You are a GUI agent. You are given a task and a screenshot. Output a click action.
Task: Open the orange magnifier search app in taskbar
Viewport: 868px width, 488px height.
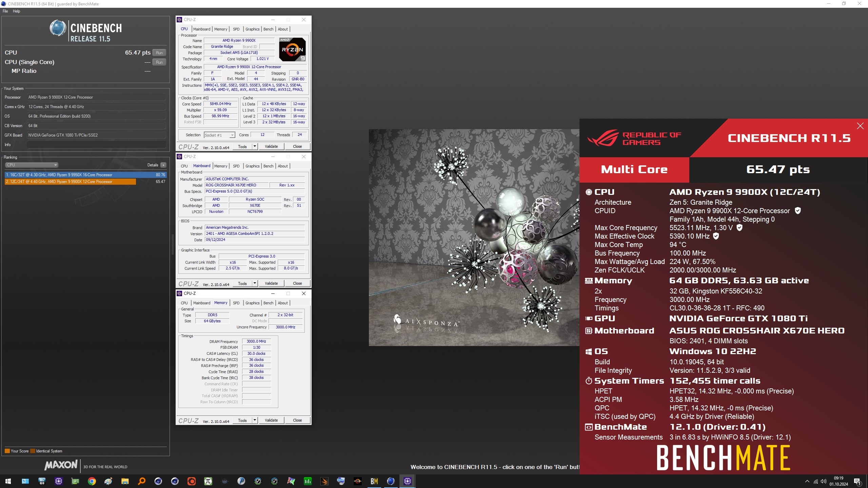(141, 481)
